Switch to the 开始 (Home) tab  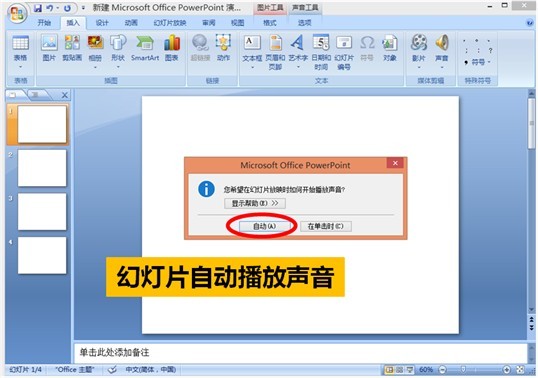44,23
